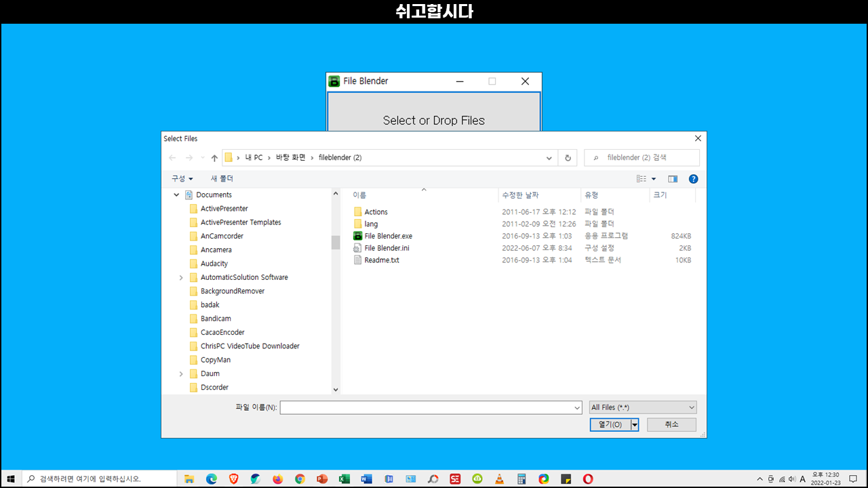Open the file name combo box dropdown

pos(577,407)
